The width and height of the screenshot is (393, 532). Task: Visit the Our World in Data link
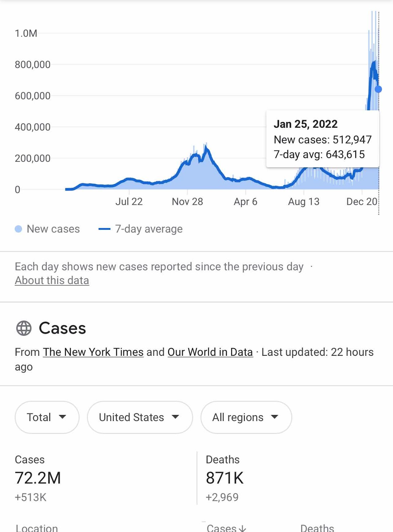click(x=210, y=352)
